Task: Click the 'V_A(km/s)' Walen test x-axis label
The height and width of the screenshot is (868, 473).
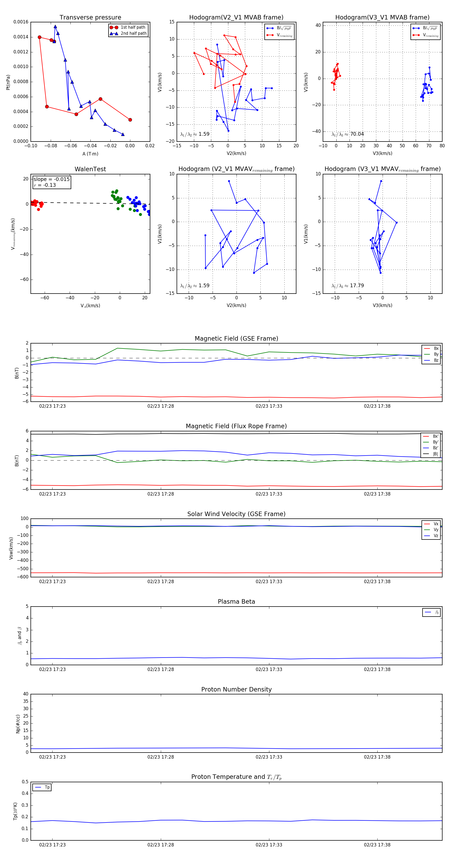Action: tap(90, 306)
